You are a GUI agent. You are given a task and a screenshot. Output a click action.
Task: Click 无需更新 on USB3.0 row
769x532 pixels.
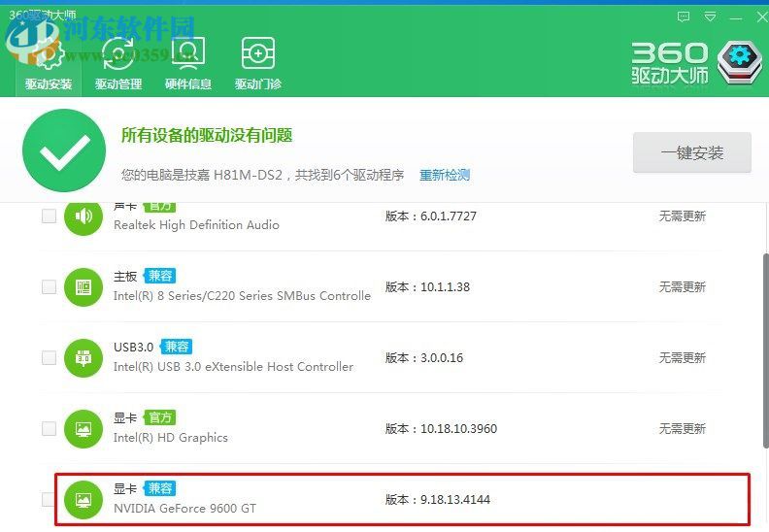tap(683, 358)
